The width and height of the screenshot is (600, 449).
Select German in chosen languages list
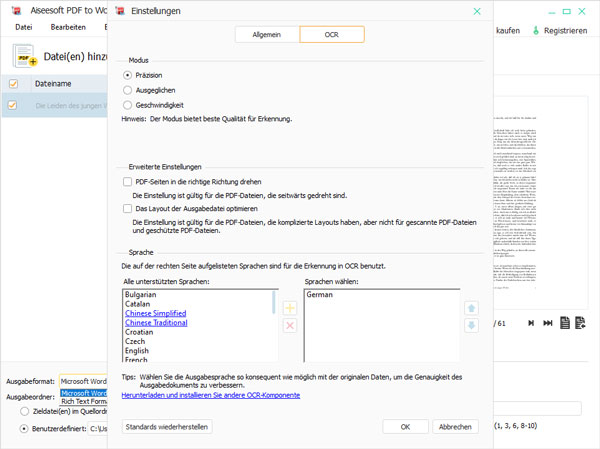(x=320, y=294)
